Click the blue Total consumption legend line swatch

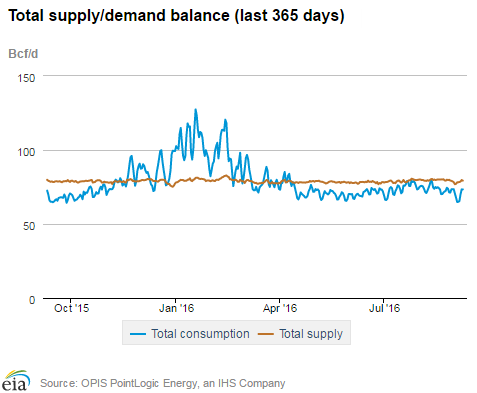(x=138, y=334)
